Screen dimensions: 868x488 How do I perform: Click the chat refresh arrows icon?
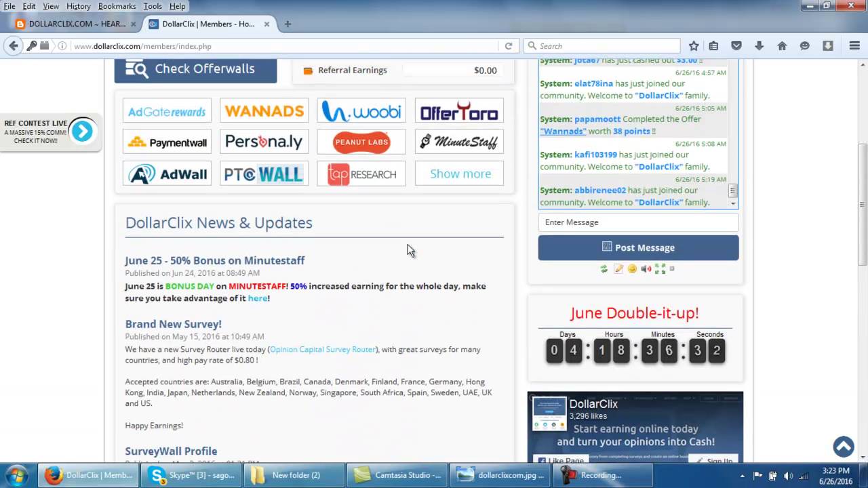coord(604,269)
